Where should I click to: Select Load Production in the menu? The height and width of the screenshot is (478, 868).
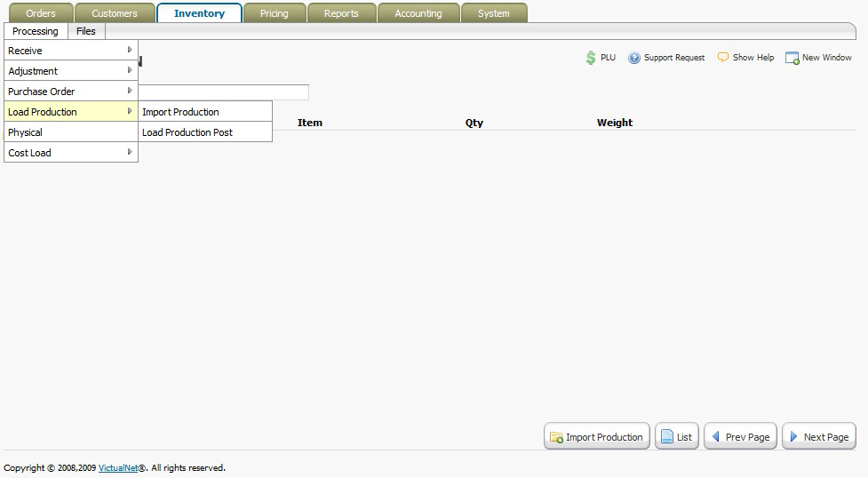pyautogui.click(x=71, y=112)
